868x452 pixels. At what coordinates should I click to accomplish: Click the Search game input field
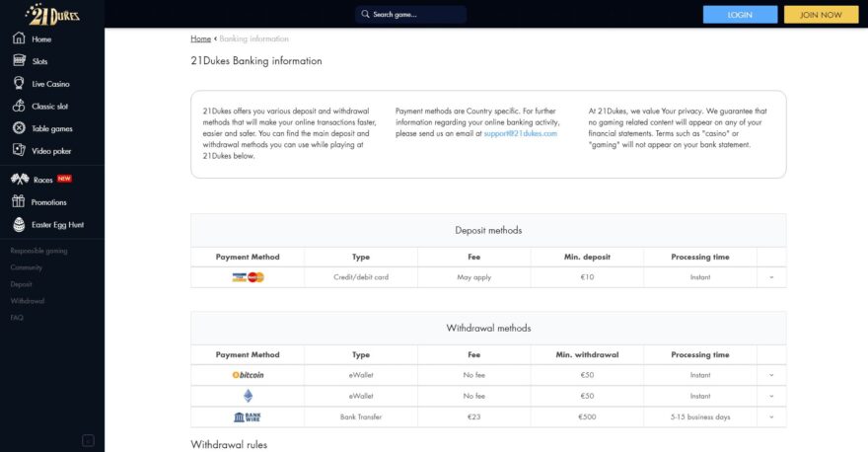[x=410, y=15]
